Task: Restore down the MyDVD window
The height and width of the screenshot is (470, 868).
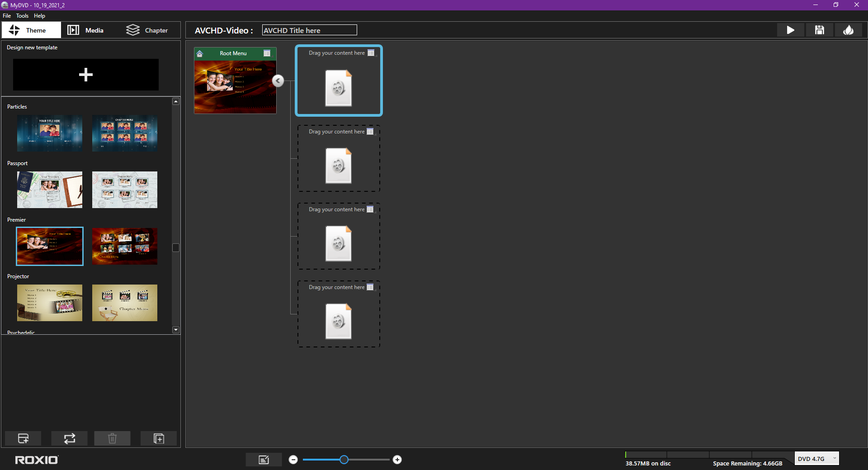Action: [836, 5]
